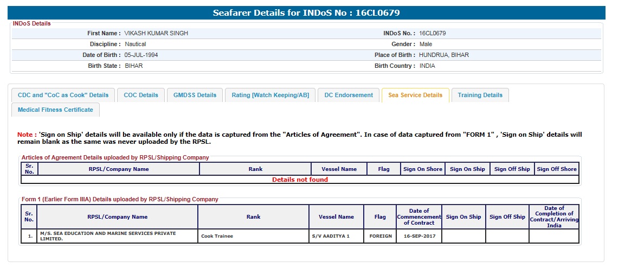Click the first name value VIKASH KUMAR SINGH
The height and width of the screenshot is (274, 644).
point(156,34)
